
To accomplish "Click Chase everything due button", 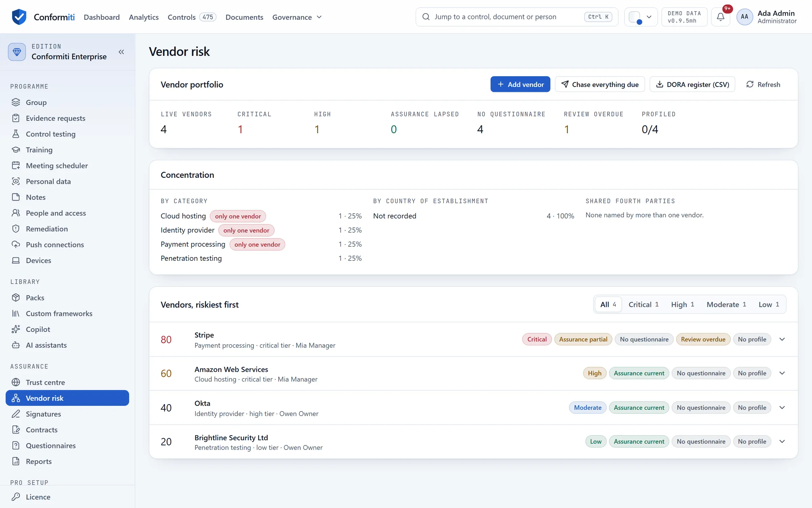I will [600, 84].
